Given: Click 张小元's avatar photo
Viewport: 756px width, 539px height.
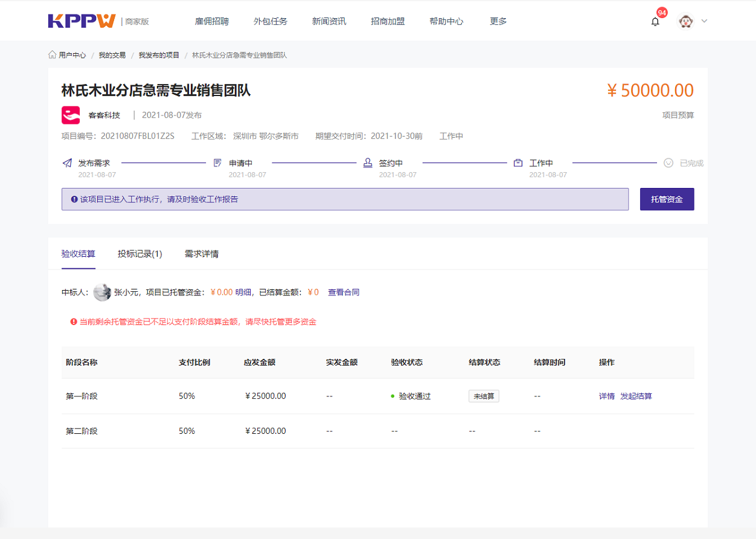Looking at the screenshot, I should [102, 292].
